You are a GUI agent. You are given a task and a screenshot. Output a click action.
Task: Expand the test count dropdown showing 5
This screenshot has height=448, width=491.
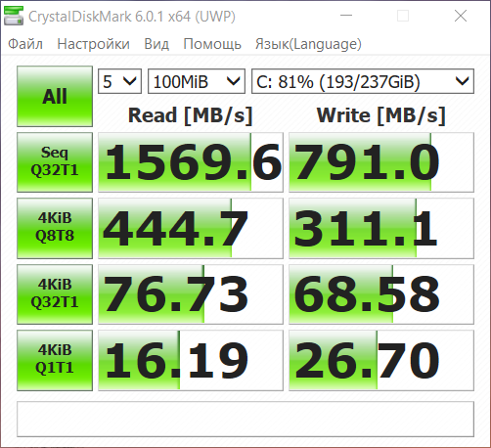pyautogui.click(x=119, y=81)
